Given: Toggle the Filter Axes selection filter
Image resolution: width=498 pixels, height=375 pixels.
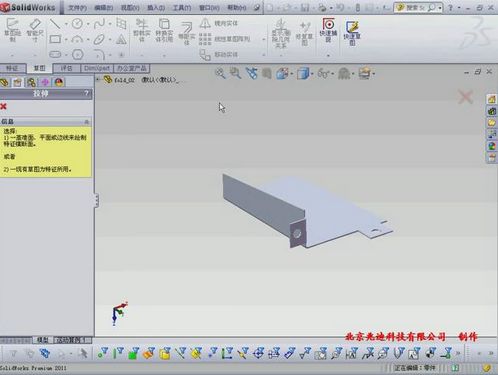Looking at the screenshot, I should pyautogui.click(x=180, y=353).
